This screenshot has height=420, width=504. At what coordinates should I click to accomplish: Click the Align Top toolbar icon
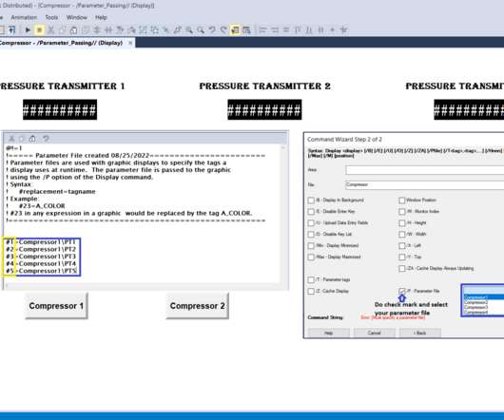click(298, 29)
